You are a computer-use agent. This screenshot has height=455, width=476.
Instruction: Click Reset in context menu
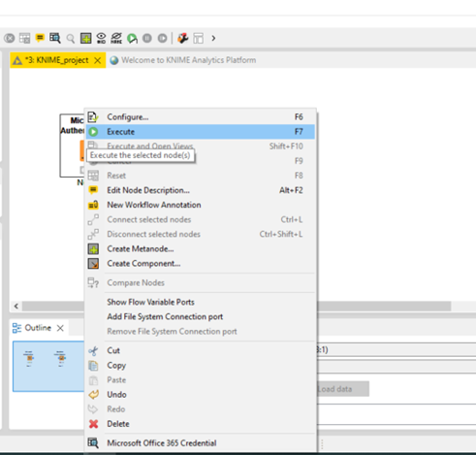coord(201,176)
